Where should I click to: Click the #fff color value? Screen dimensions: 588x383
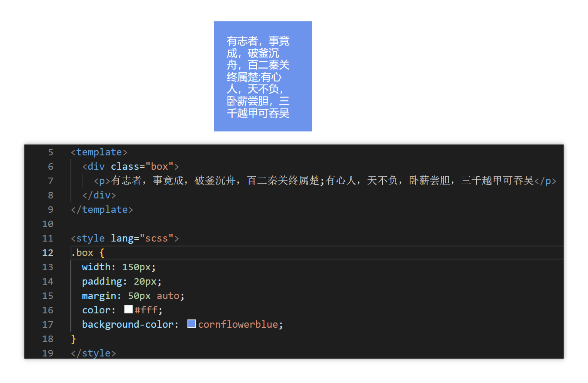pos(146,310)
